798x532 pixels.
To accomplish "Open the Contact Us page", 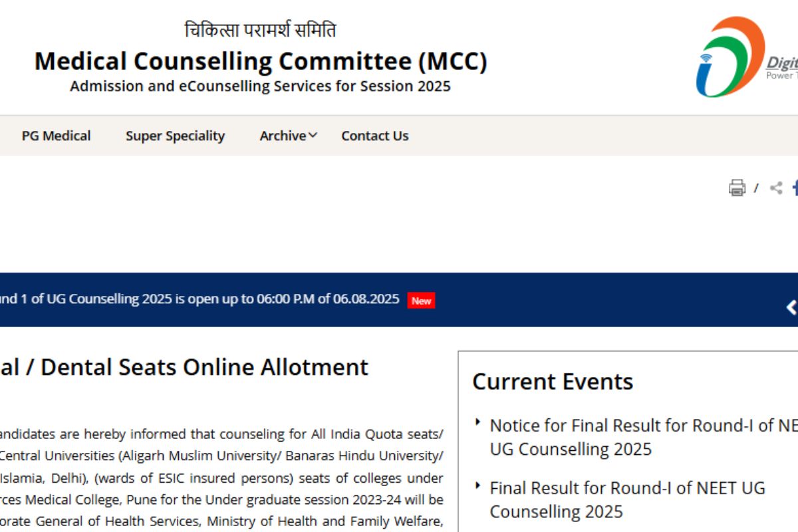I will (x=374, y=136).
